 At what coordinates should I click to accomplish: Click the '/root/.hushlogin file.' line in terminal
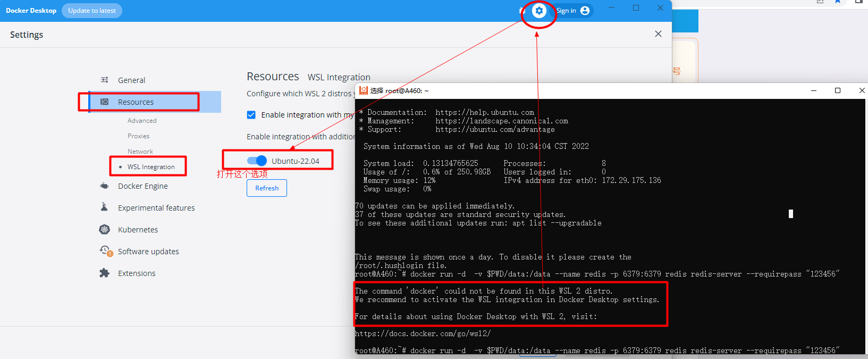(401, 265)
